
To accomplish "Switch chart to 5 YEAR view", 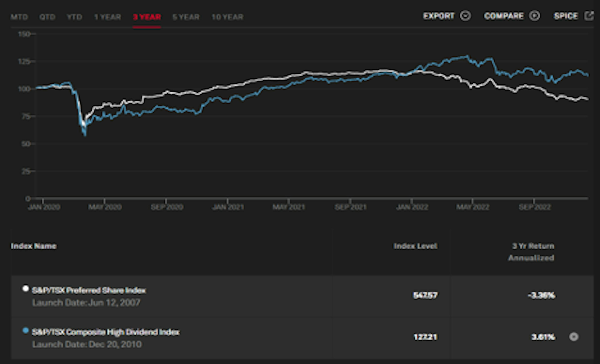I will [186, 17].
